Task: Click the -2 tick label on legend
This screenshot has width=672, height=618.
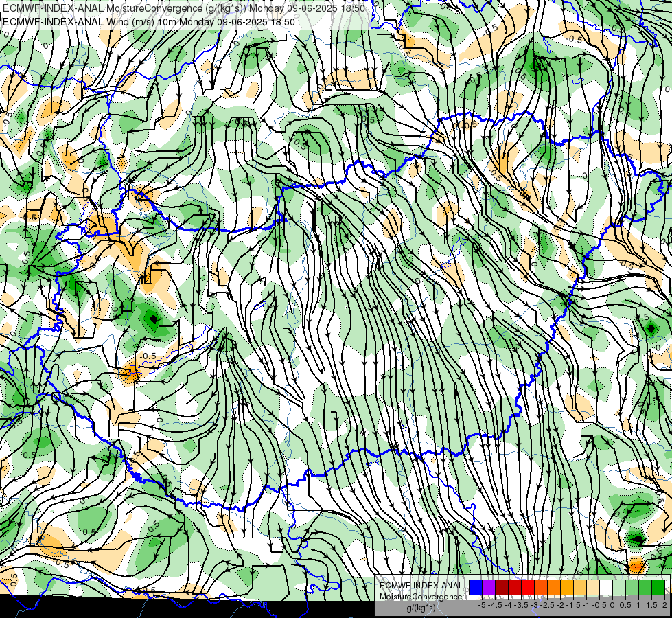Action: (x=561, y=605)
